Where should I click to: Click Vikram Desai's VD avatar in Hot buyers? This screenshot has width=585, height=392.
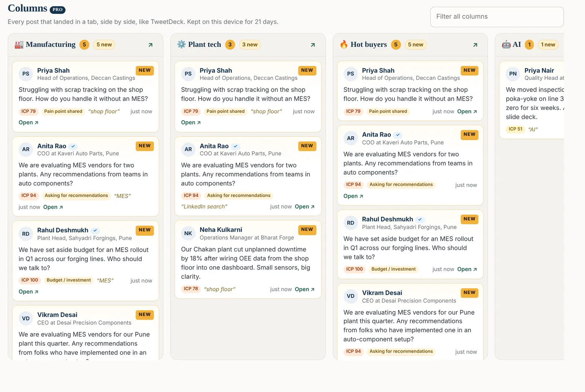tap(351, 296)
